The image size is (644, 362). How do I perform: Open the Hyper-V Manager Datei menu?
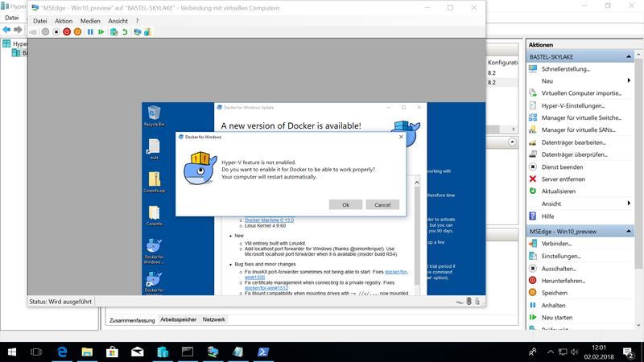pyautogui.click(x=11, y=18)
